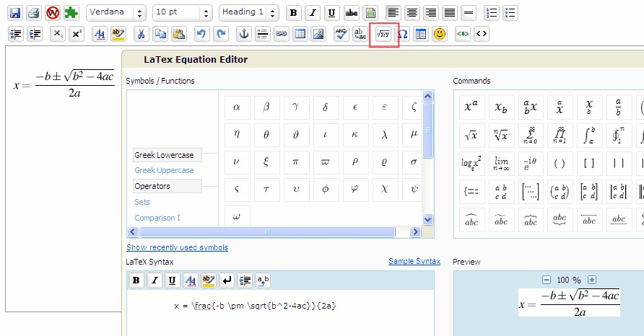Click the equation editor toolbar icon

pyautogui.click(x=383, y=34)
